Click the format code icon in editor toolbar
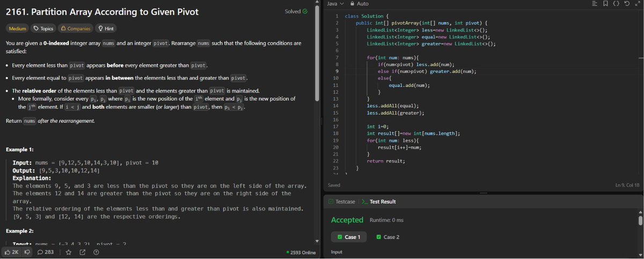The height and width of the screenshot is (259, 644). point(594,4)
